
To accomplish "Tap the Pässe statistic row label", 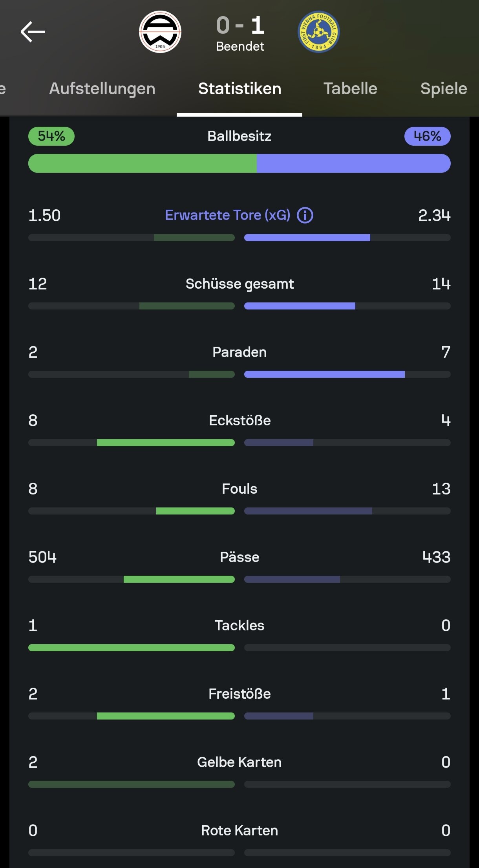I will 239,557.
